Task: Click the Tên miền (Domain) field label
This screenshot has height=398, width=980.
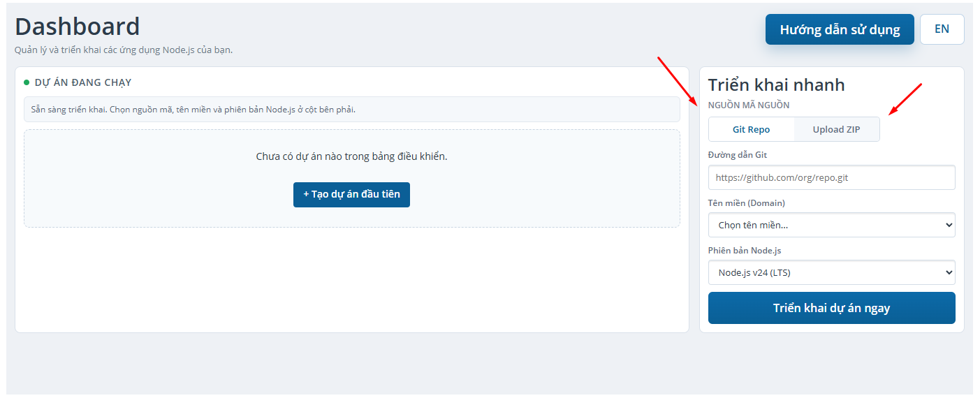Action: point(746,203)
